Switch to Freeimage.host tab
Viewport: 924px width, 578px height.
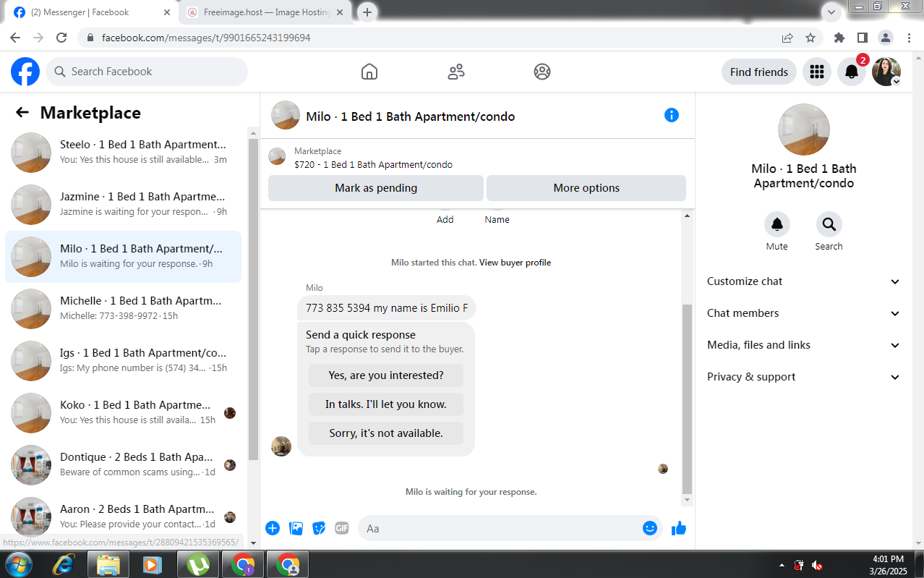(x=266, y=12)
